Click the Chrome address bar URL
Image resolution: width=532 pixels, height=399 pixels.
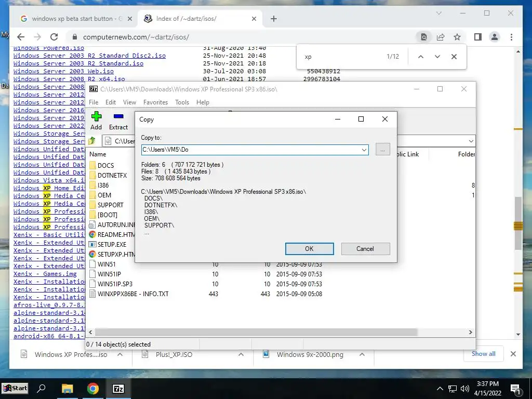136,37
